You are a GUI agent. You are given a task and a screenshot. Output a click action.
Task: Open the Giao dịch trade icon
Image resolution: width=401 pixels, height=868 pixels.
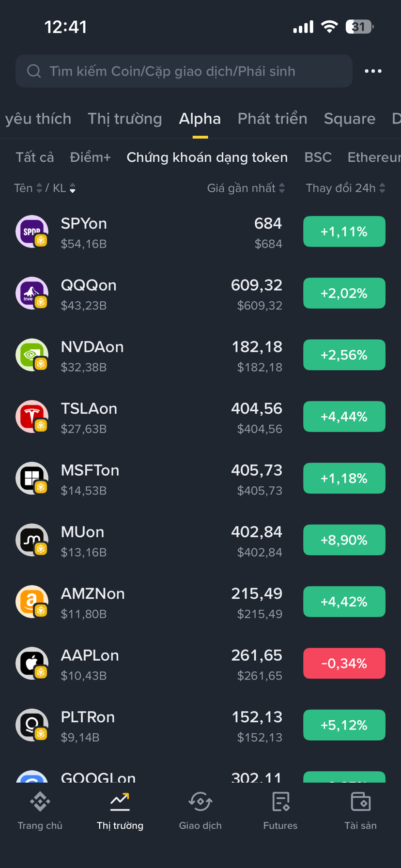pos(200,802)
